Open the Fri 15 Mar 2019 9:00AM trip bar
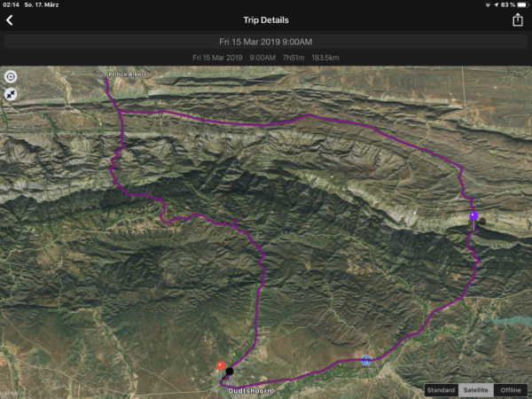This screenshot has width=532, height=399. click(x=266, y=42)
